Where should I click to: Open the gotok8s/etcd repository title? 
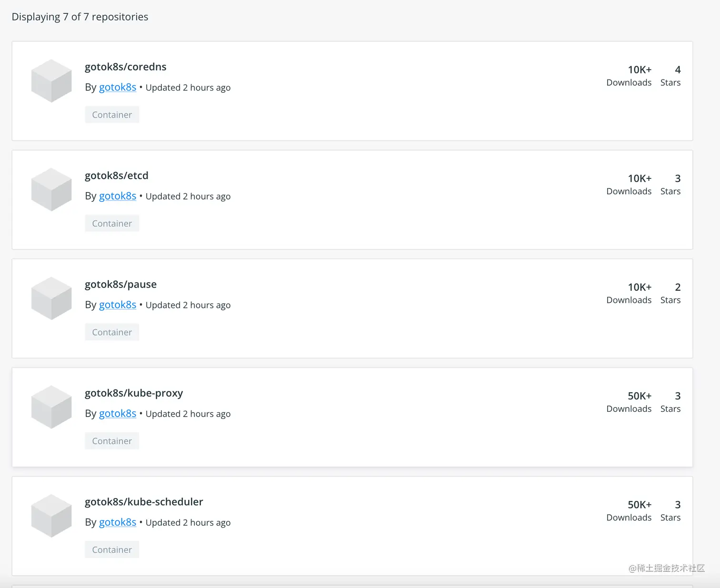(x=117, y=176)
